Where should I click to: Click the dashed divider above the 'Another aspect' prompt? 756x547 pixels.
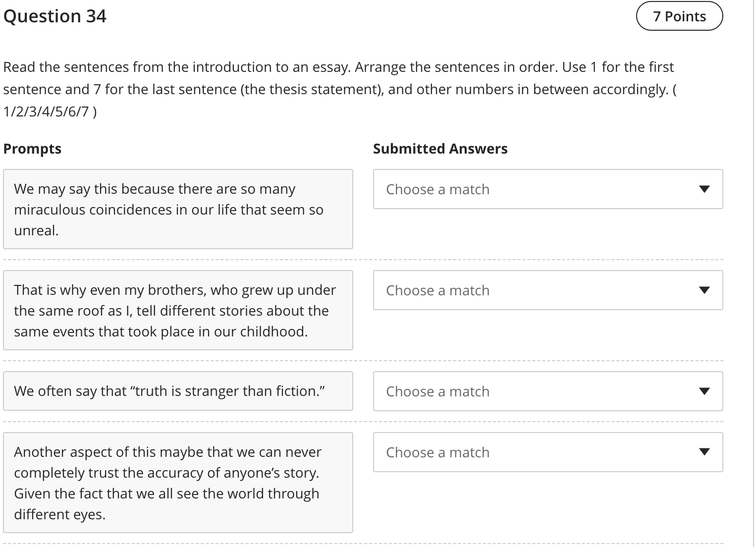[x=363, y=422]
